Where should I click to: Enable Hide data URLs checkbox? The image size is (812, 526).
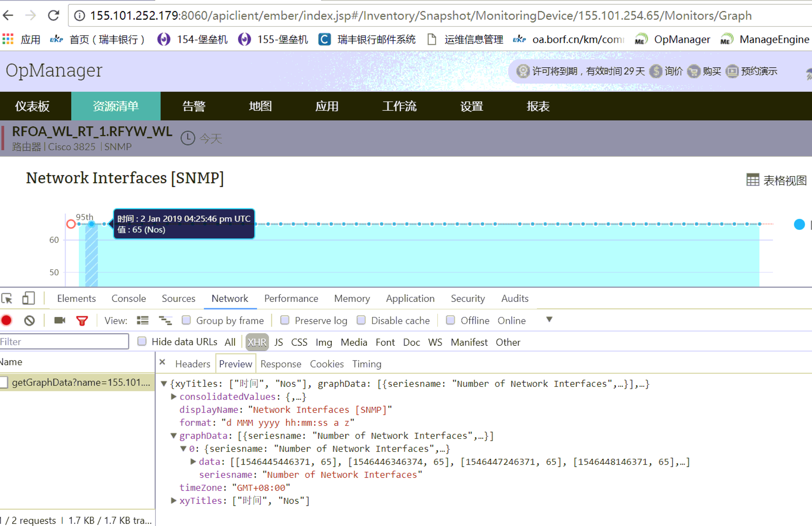(142, 341)
